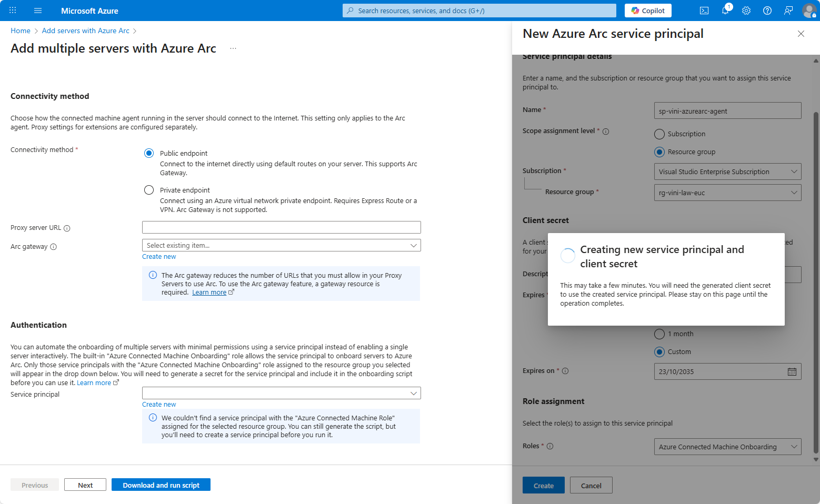Select the Public endpoint radio option
The height and width of the screenshot is (504, 820).
click(149, 153)
